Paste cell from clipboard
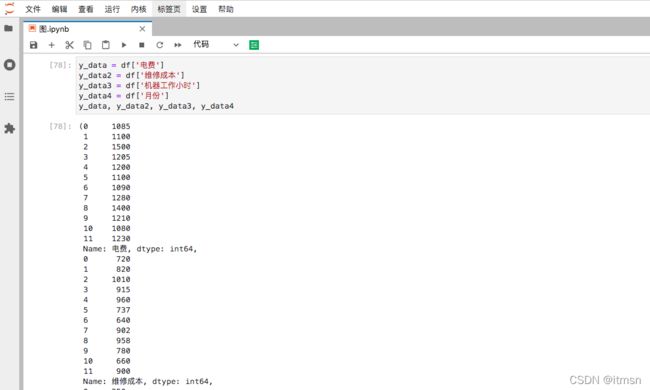 pos(106,45)
